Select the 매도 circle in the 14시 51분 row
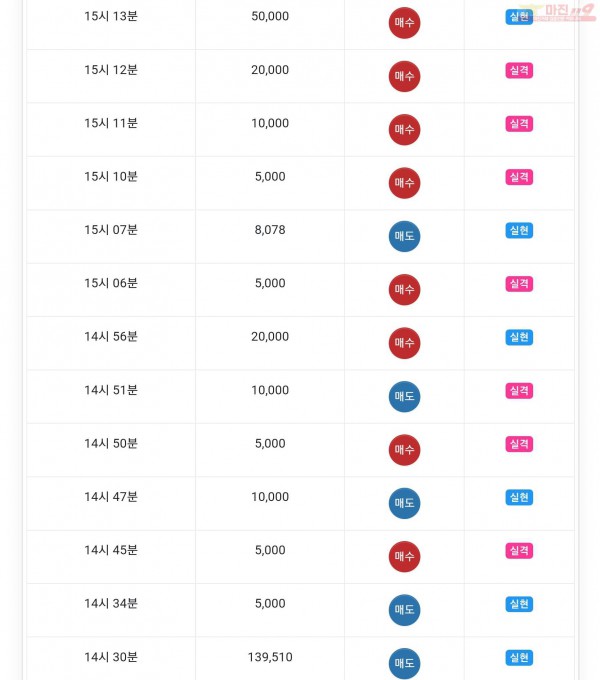 [x=404, y=396]
